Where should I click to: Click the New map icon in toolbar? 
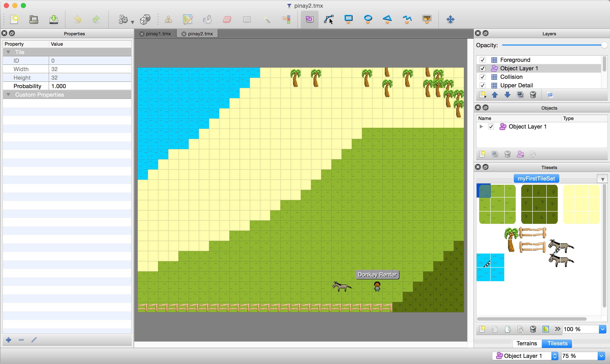[14, 19]
